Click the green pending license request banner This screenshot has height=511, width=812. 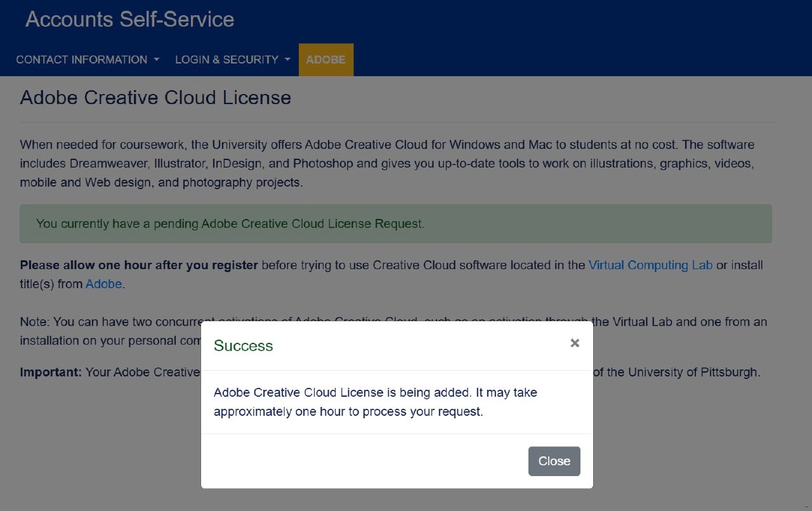point(395,223)
